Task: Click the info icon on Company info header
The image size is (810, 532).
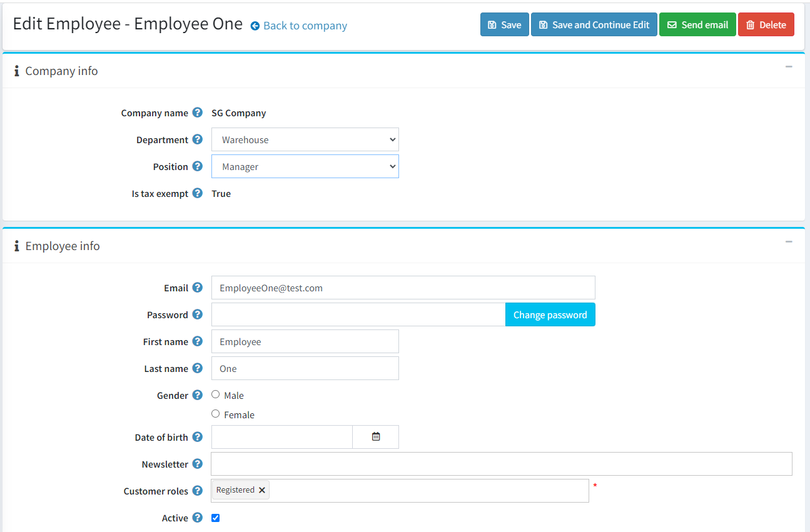Action: [x=16, y=71]
